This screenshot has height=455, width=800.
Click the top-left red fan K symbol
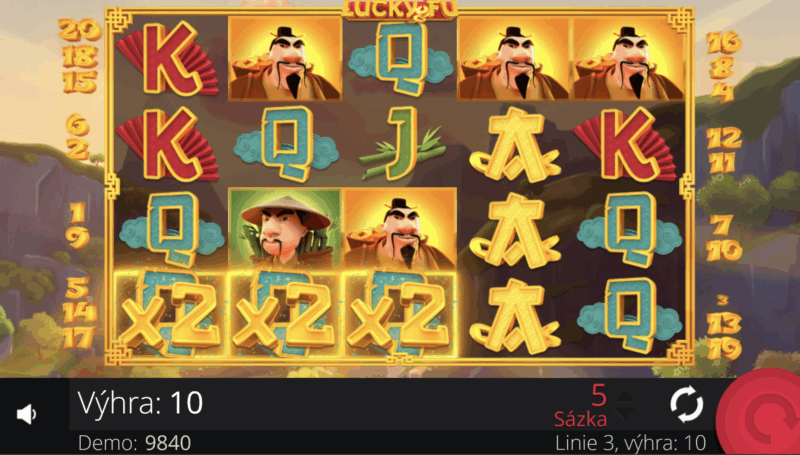point(167,58)
